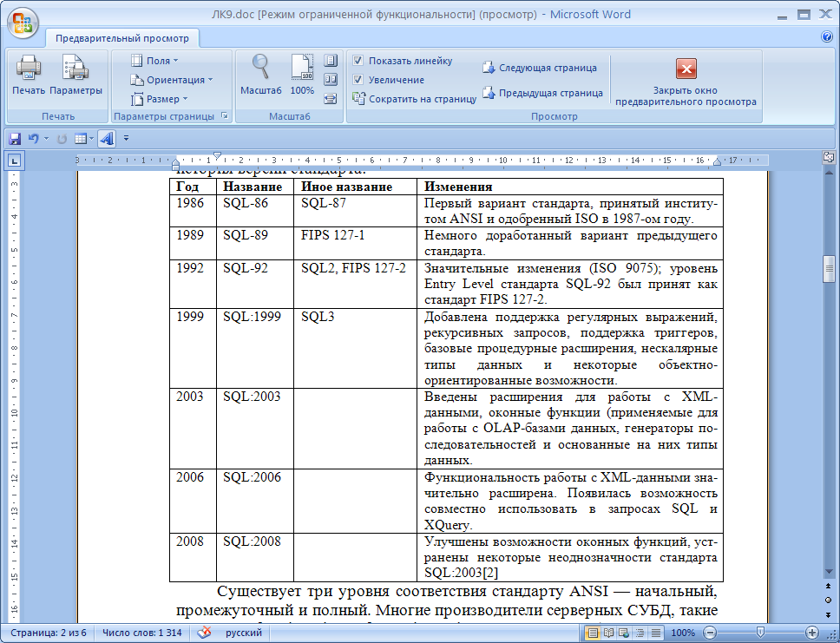This screenshot has height=643, width=840.
Task: Click next page double-arrow button
Action: point(828,614)
